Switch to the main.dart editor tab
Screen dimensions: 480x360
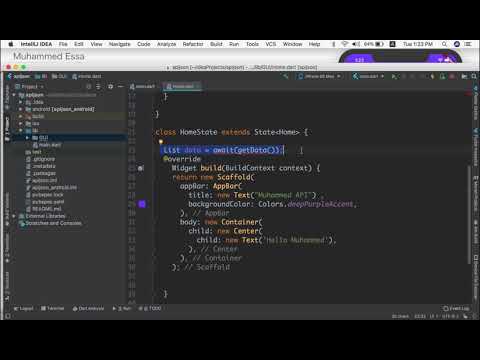click(142, 86)
